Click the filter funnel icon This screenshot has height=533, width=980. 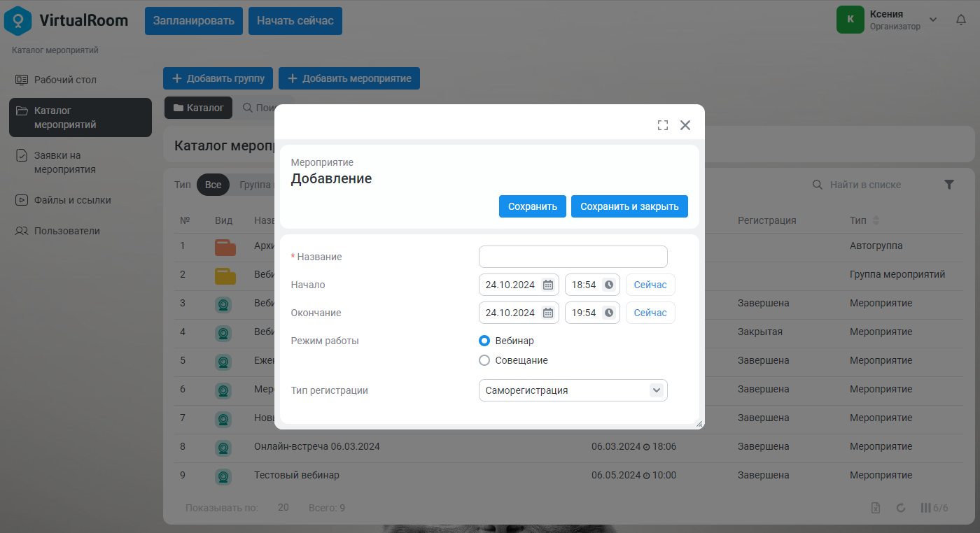(949, 185)
